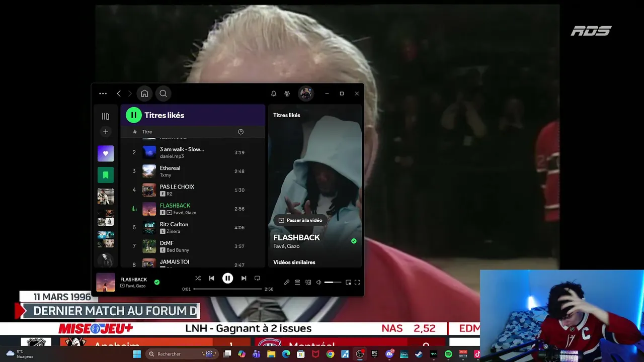Open the FLASHBACK title in right panel
The image size is (644, 362).
(296, 237)
